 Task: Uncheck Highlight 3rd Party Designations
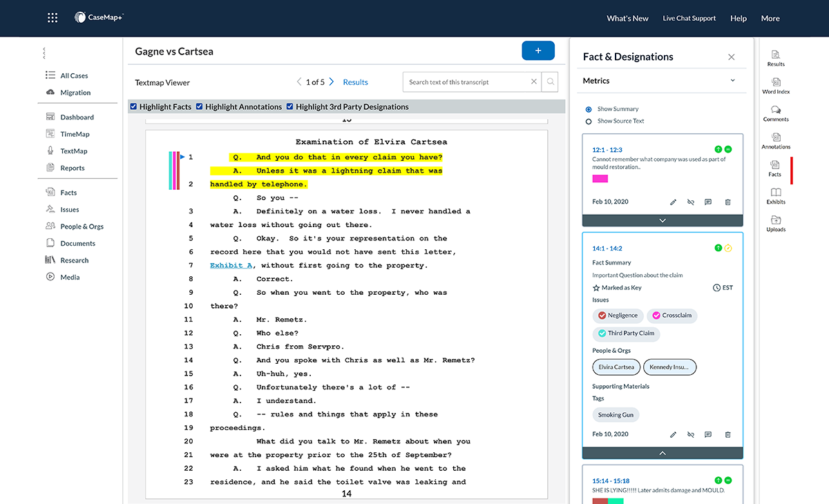tap(290, 106)
